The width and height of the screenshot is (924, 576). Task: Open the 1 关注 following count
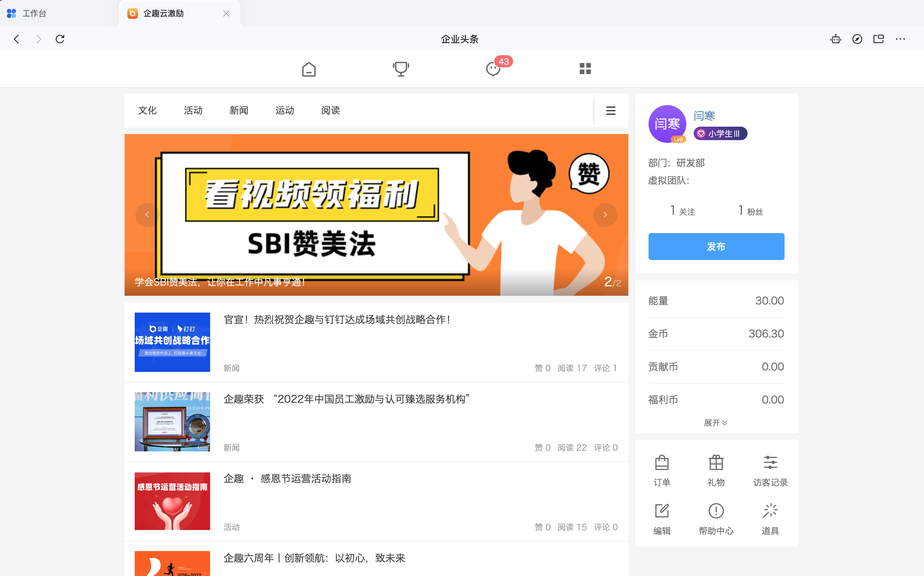(682, 211)
